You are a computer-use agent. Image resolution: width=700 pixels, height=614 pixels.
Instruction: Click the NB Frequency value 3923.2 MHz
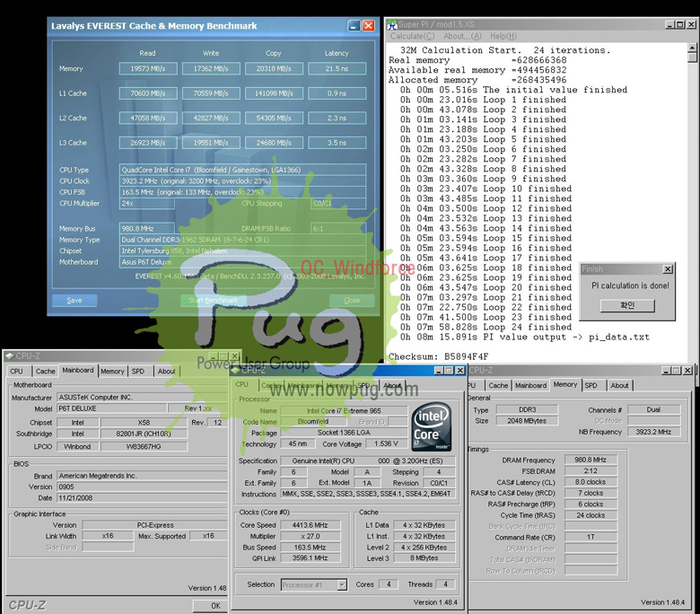coord(653,432)
